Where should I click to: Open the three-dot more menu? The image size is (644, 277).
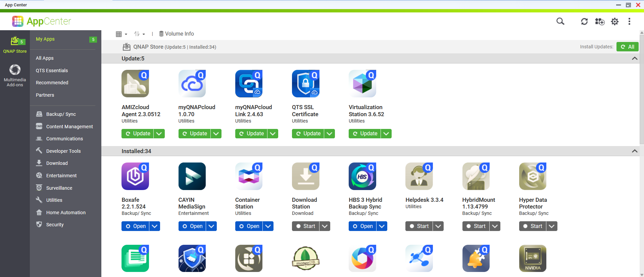[x=629, y=21]
